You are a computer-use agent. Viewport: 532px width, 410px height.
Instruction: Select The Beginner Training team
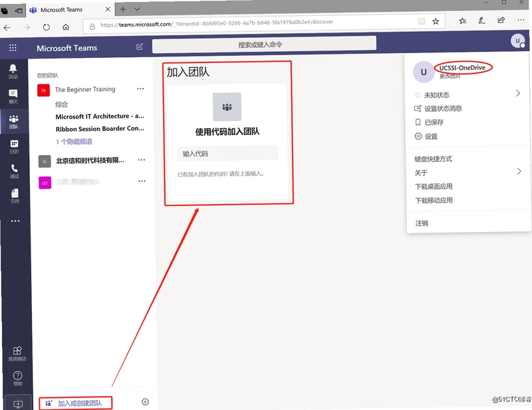(85, 90)
